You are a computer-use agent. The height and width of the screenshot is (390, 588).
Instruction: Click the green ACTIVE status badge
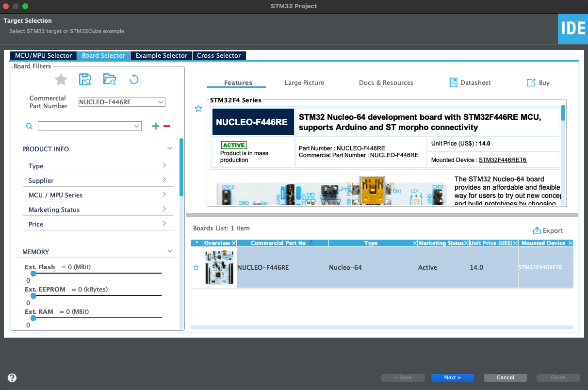pos(234,145)
